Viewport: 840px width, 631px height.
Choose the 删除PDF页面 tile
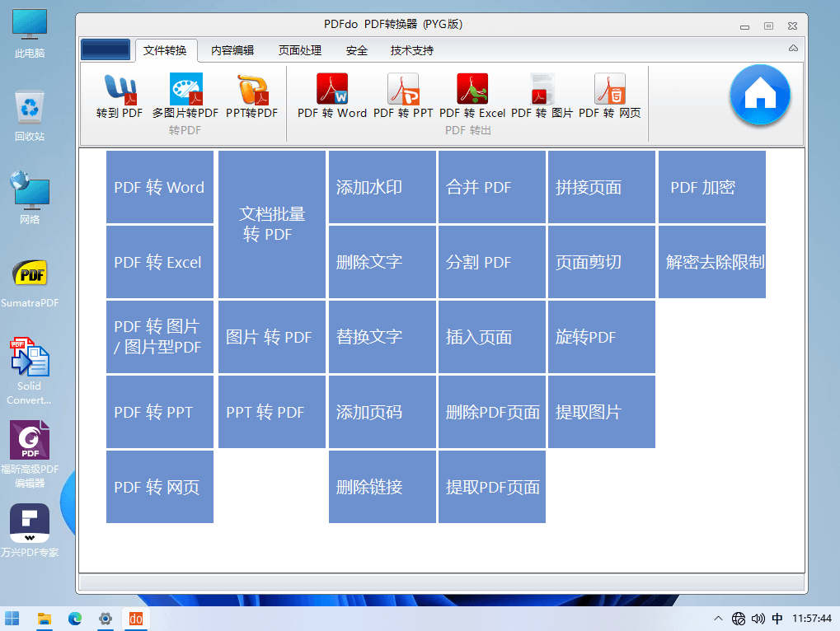(x=492, y=412)
